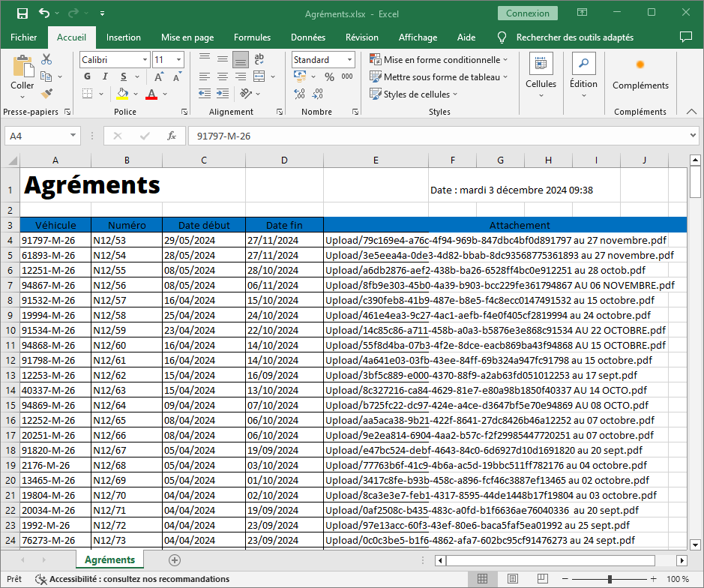Screen dimensions: 704x588
Task: Open the Fichier menu
Action: pos(24,37)
